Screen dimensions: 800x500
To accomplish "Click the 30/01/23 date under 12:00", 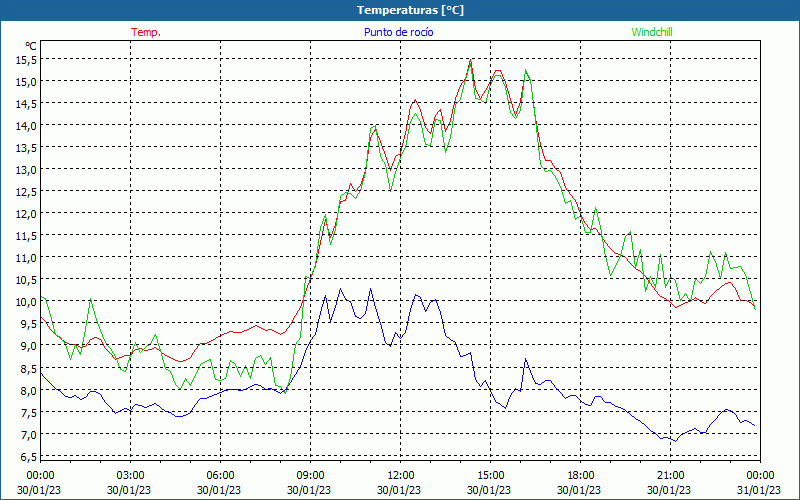I will [399, 490].
